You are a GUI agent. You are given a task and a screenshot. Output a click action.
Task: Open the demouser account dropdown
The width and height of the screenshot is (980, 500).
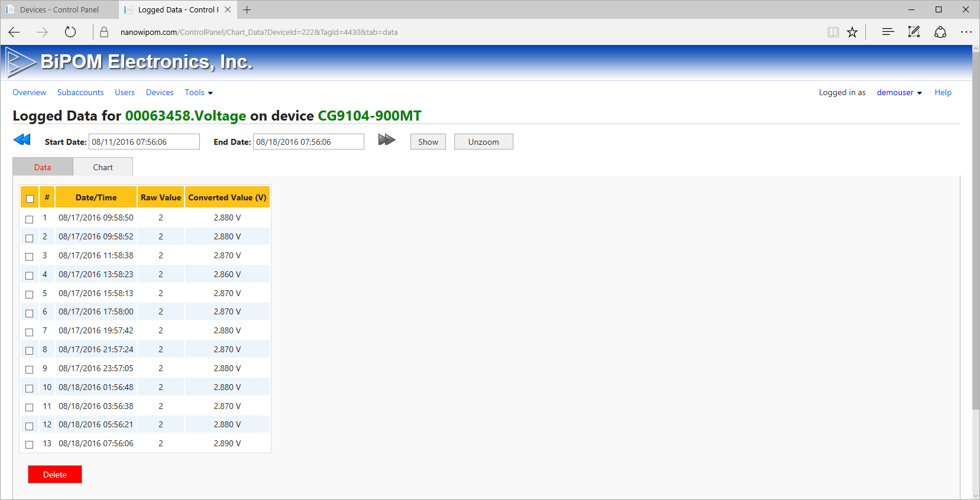899,93
